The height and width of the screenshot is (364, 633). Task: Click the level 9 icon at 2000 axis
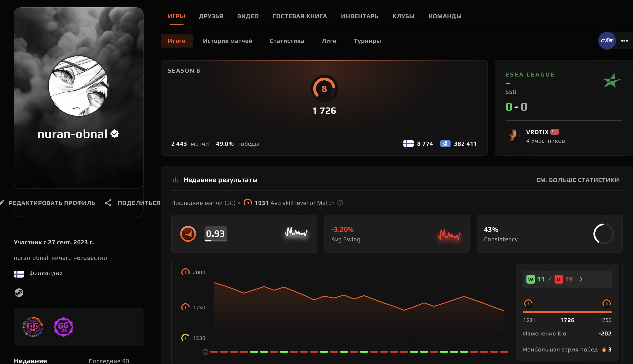tap(185, 272)
